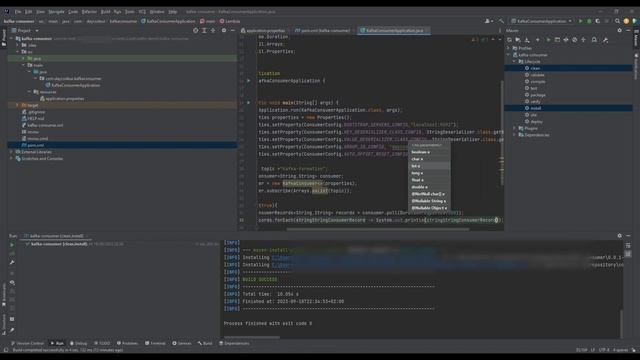
Task: Open the File menu
Action: [18, 12]
